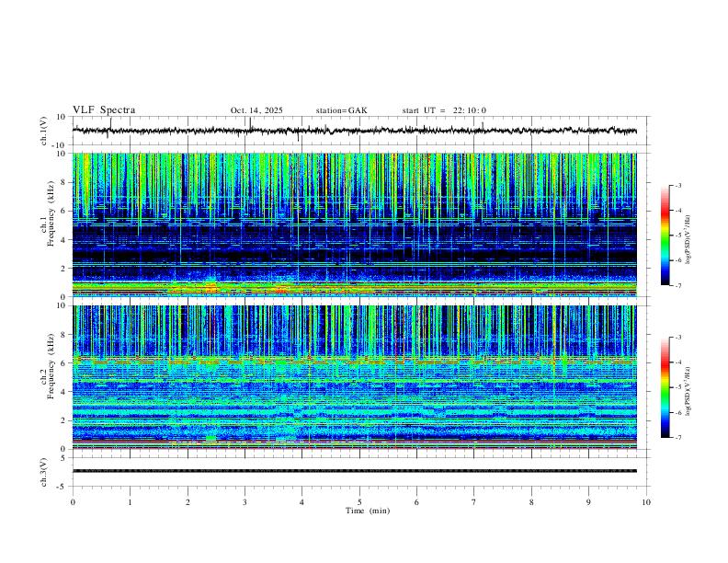This screenshot has height=563, width=728.
Task: Click the "start UT = 22:10:0" label
Action: [x=444, y=110]
